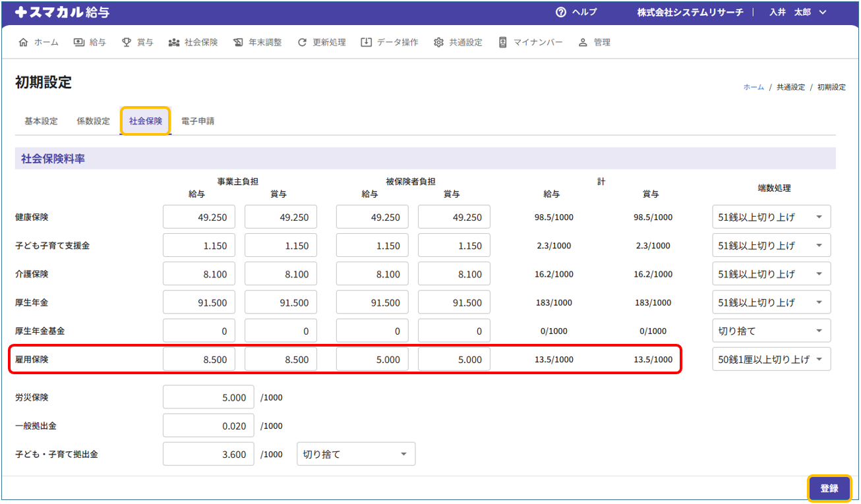Open the マイナンバー ID card icon
This screenshot has height=504, width=861.
coord(502,42)
